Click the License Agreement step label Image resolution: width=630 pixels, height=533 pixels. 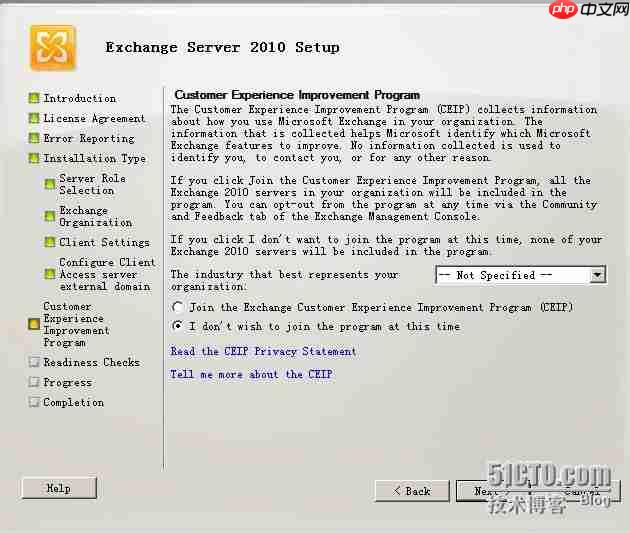click(94, 118)
